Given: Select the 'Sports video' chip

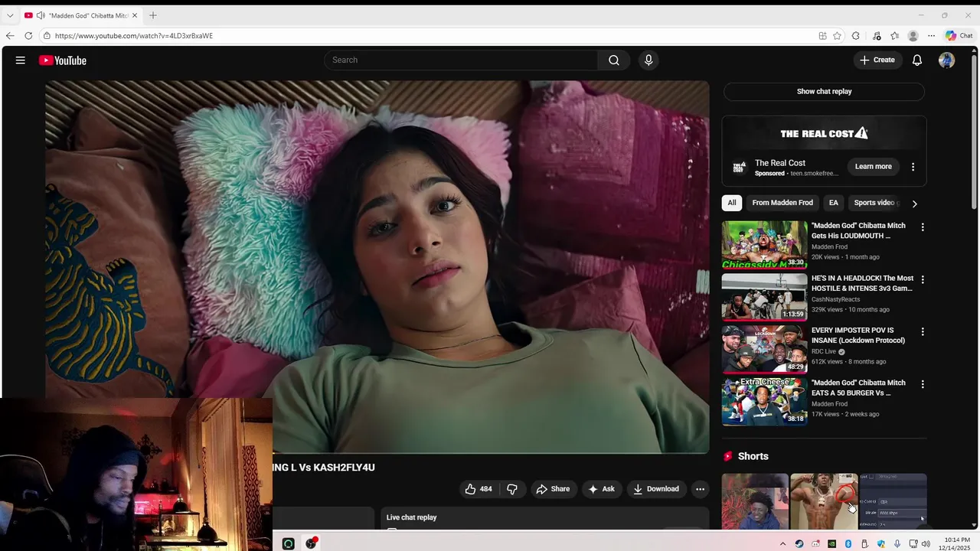Looking at the screenshot, I should click(x=875, y=203).
